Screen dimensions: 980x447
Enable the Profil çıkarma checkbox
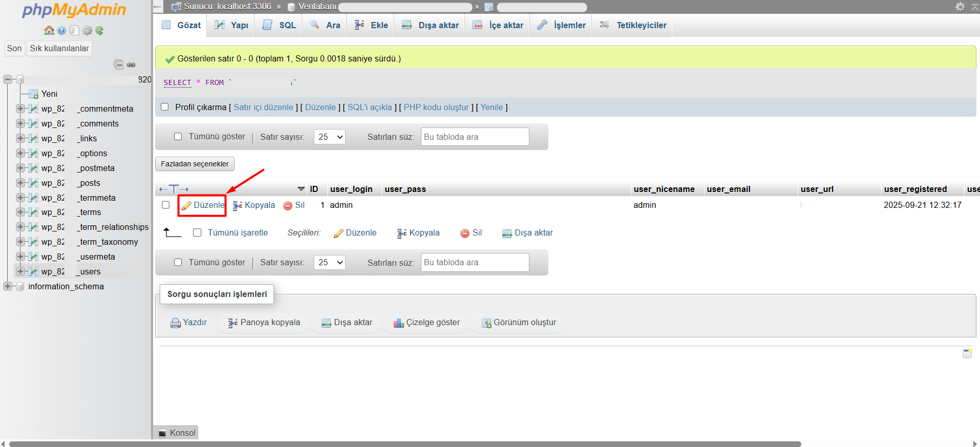(165, 107)
